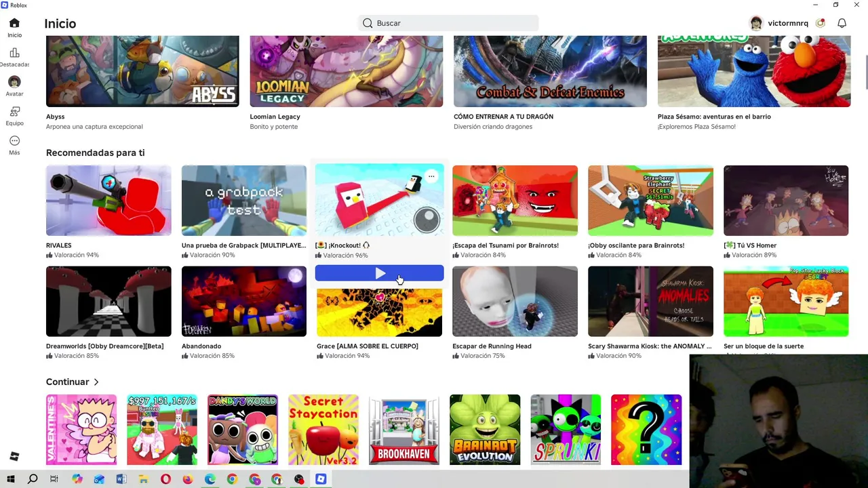Viewport: 868px width, 488px height.
Task: Focus the Buscar search field
Action: [x=448, y=23]
